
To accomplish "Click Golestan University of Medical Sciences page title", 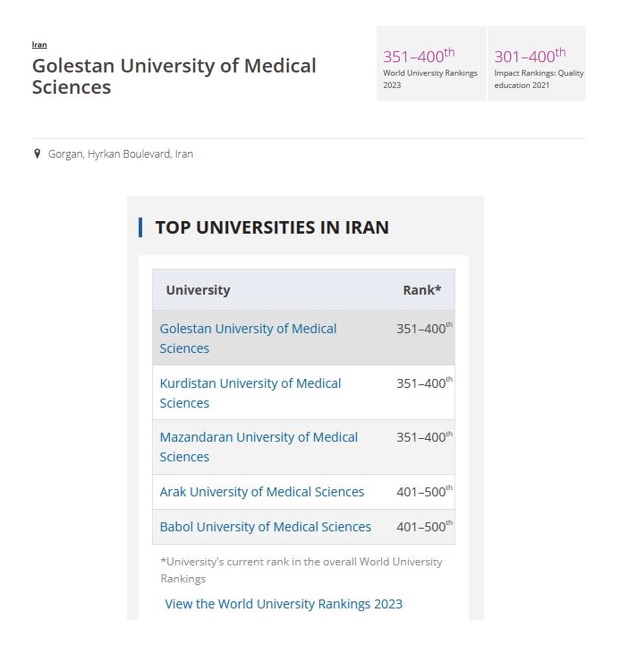I will (x=174, y=76).
